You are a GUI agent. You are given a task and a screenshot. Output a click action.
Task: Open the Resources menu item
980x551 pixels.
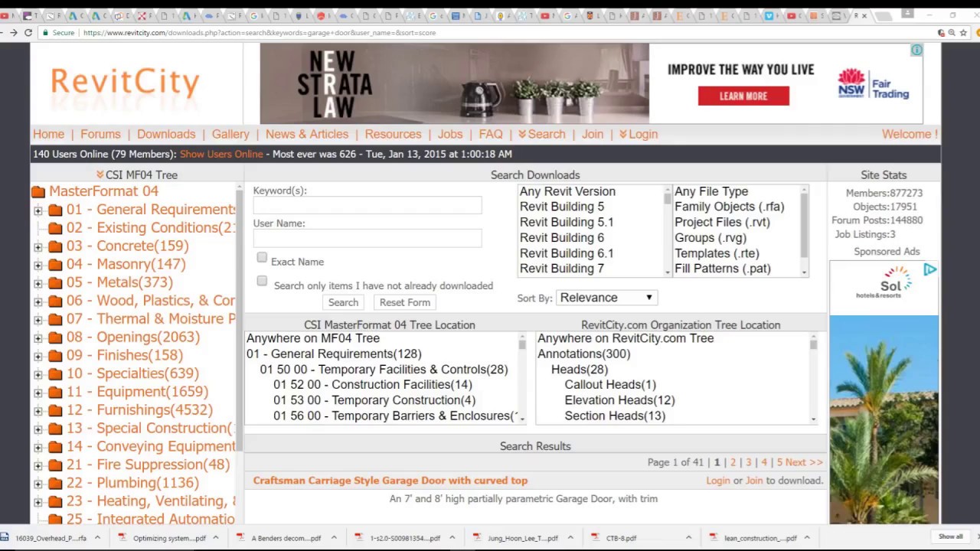coord(393,134)
